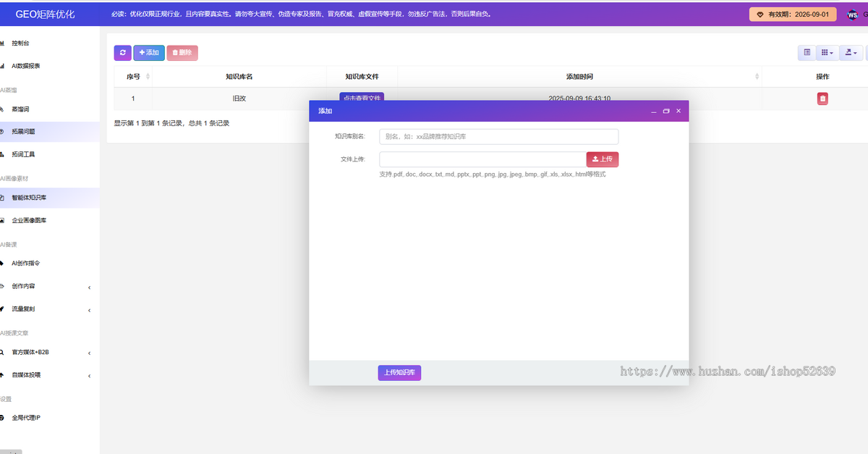Image resolution: width=868 pixels, height=454 pixels.
Task: Submit with the 上传知识库 button
Action: (399, 373)
